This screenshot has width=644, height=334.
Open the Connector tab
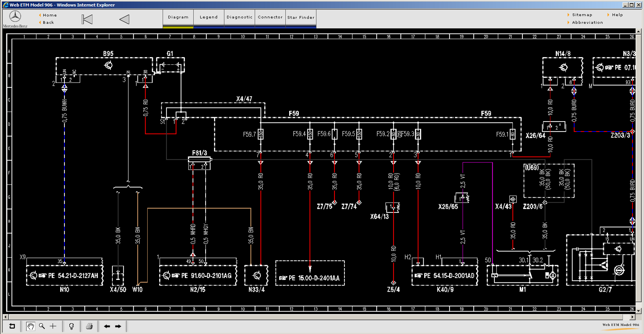pos(270,17)
